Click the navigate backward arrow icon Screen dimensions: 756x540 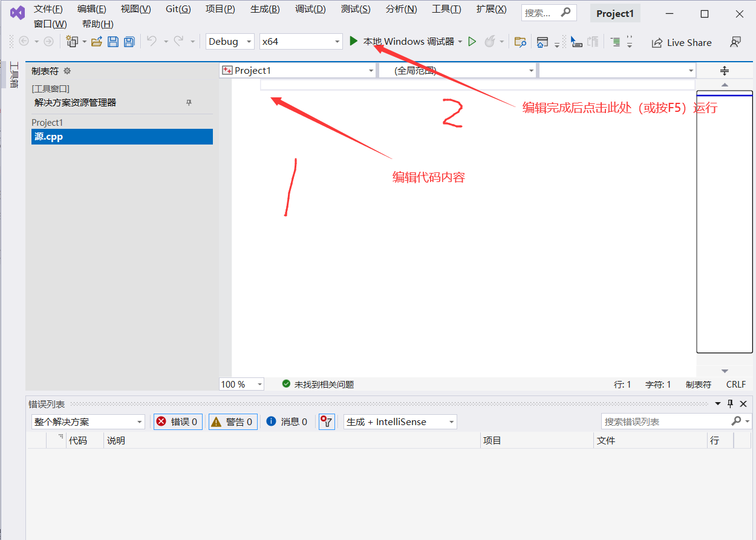click(24, 42)
